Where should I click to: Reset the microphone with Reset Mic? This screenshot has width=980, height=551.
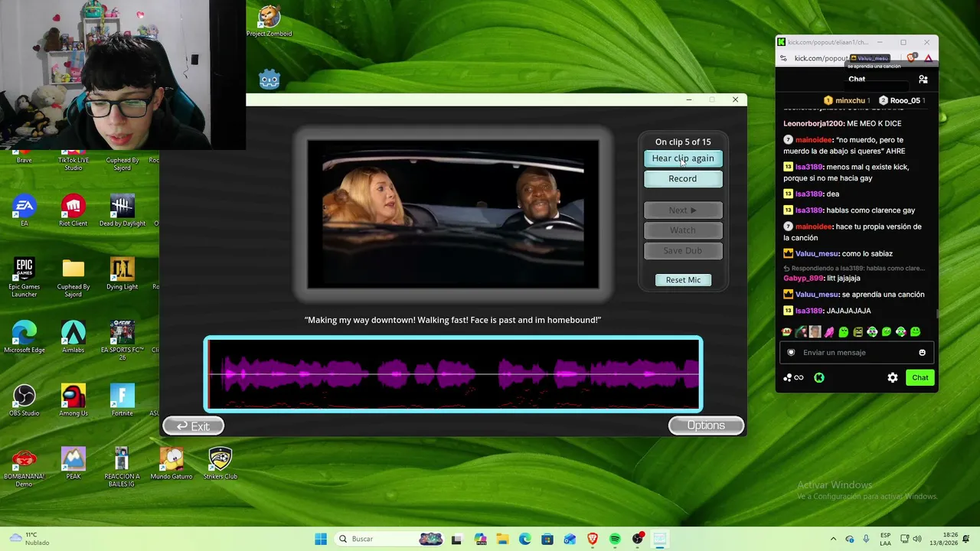(x=683, y=280)
